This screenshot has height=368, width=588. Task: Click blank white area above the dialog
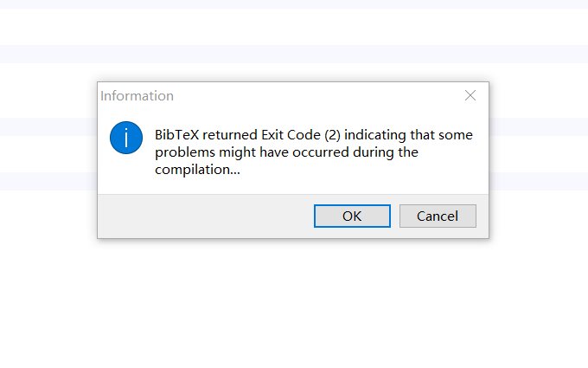point(294,26)
